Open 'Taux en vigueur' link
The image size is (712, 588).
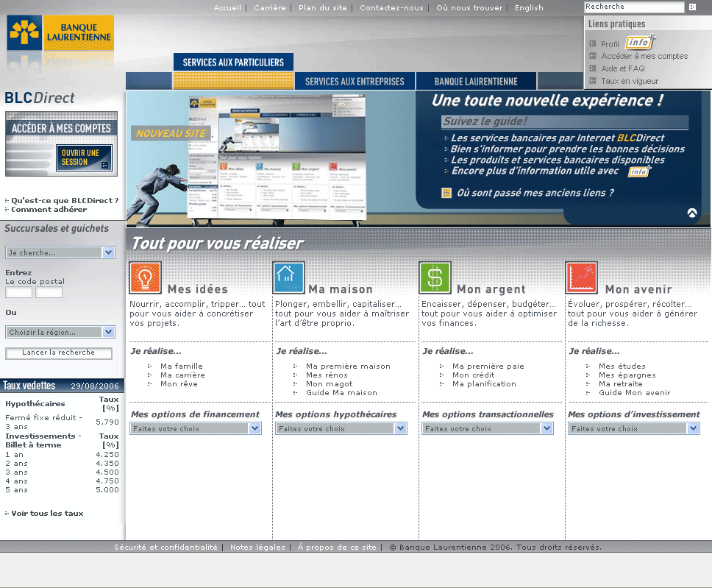pos(630,81)
